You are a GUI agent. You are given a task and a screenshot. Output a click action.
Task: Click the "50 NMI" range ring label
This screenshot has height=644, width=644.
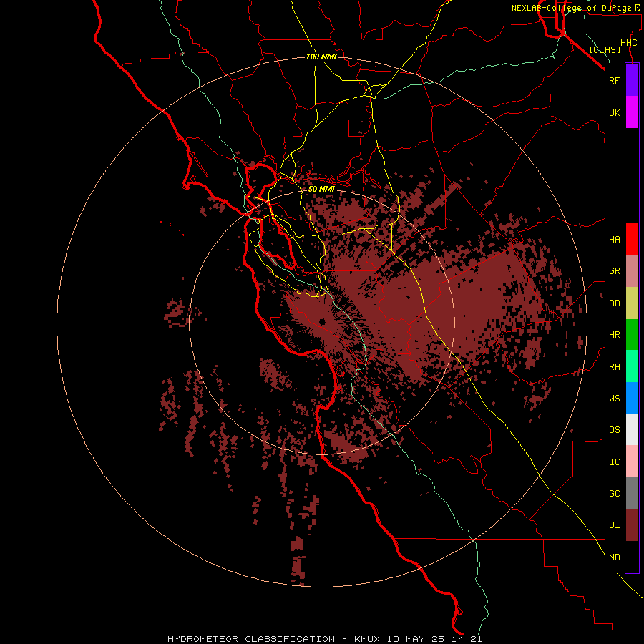point(321,189)
